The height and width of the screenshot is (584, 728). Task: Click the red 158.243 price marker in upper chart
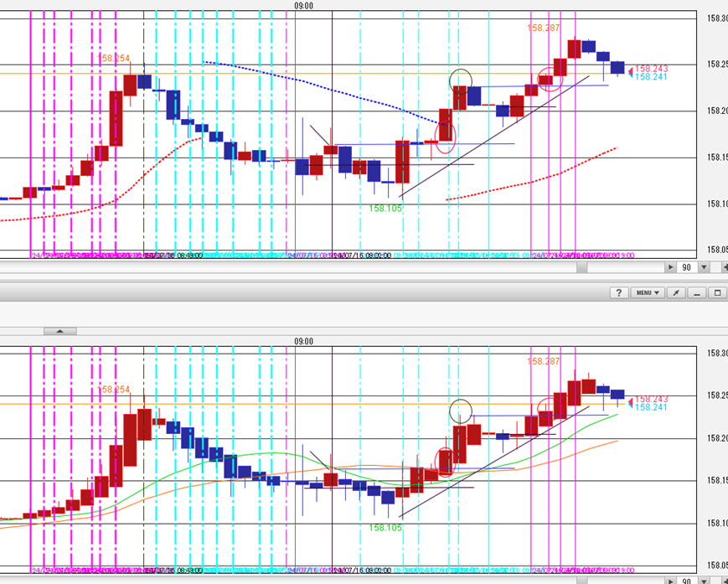click(650, 69)
